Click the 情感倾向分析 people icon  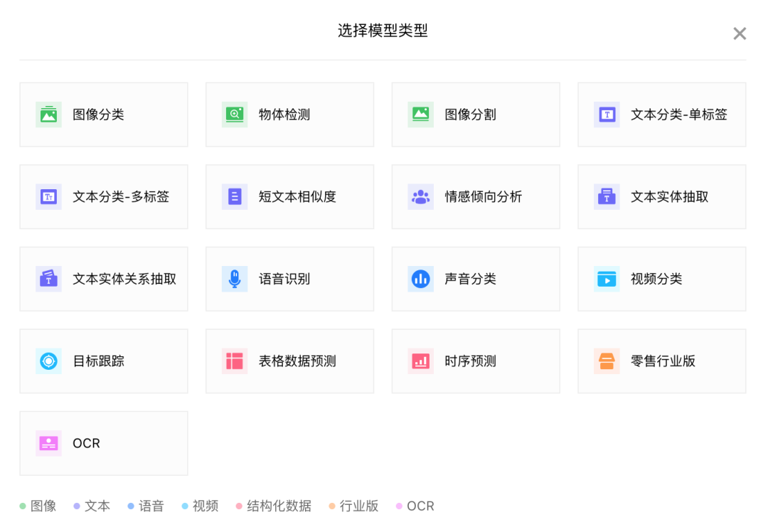pos(421,197)
